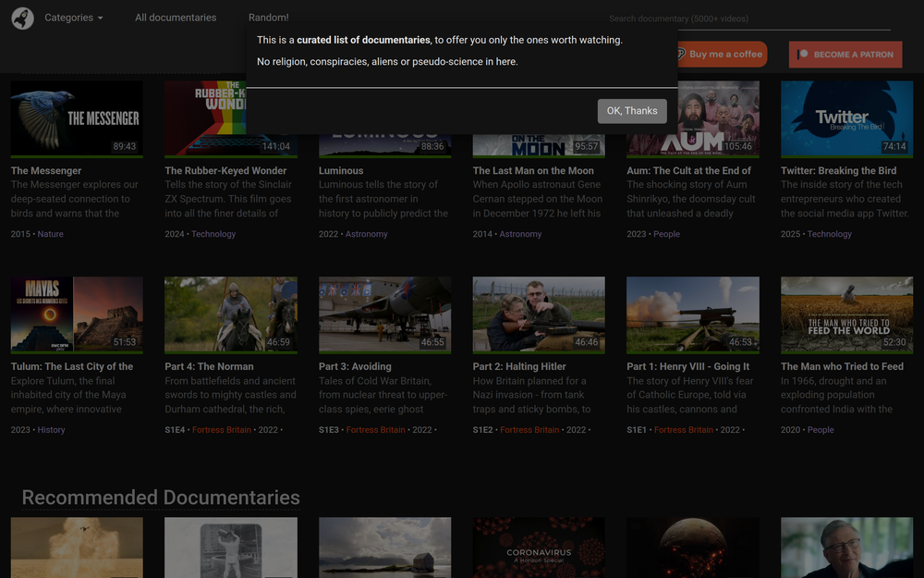Open recommended black-and-white figure thumbnail
The width and height of the screenshot is (924, 578).
231,547
